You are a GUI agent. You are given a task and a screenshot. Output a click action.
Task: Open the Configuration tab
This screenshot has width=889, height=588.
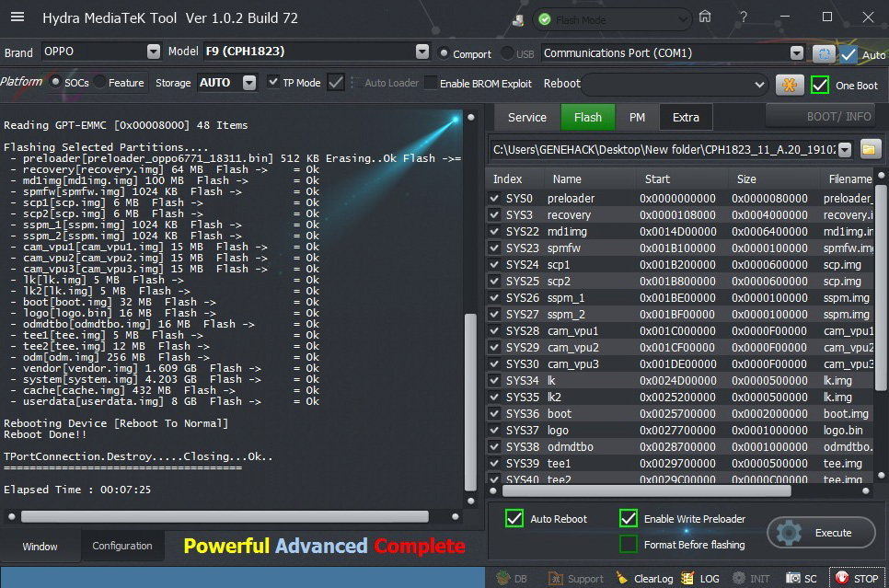(122, 546)
